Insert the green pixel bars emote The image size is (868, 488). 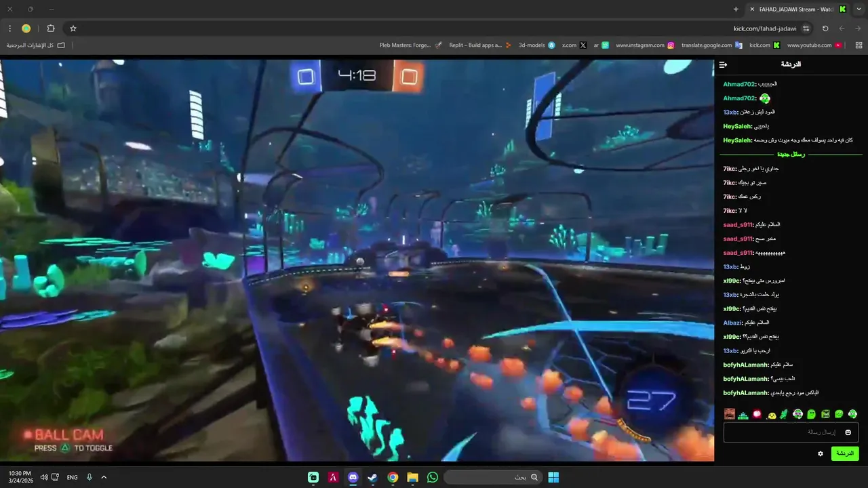click(x=743, y=414)
